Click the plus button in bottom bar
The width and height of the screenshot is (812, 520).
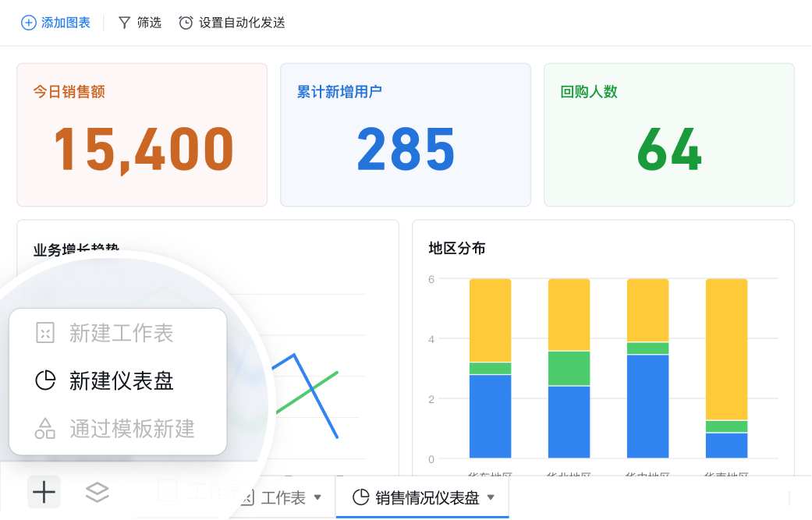click(x=44, y=491)
